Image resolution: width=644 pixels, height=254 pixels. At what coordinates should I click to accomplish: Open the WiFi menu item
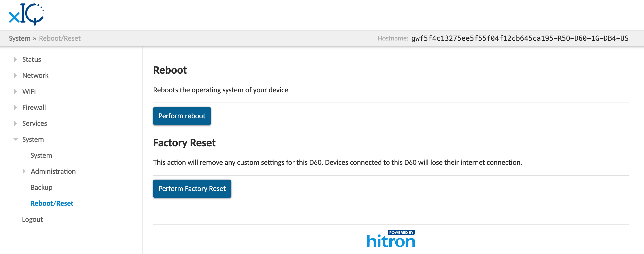(29, 91)
